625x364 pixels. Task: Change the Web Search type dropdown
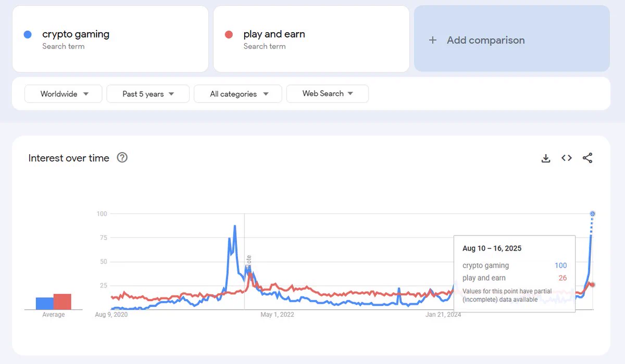pos(328,94)
